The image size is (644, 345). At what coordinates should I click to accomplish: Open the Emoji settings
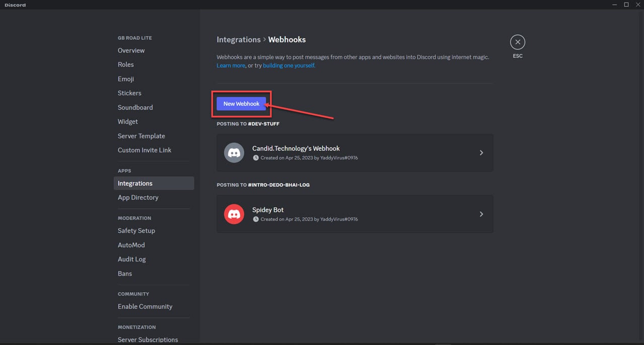tap(126, 79)
